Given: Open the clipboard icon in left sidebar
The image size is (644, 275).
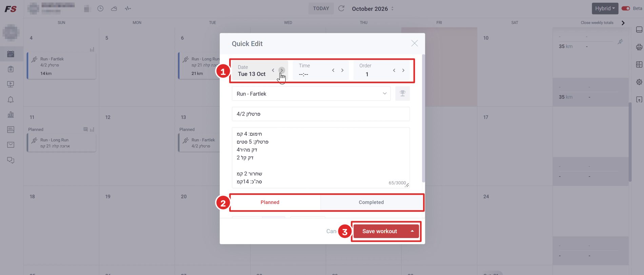Looking at the screenshot, I should point(11,69).
